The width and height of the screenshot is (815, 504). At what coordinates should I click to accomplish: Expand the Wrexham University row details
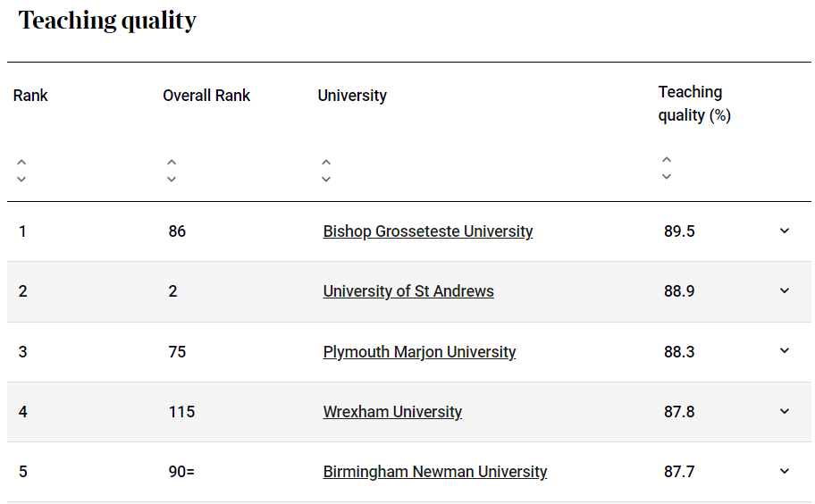tap(785, 411)
